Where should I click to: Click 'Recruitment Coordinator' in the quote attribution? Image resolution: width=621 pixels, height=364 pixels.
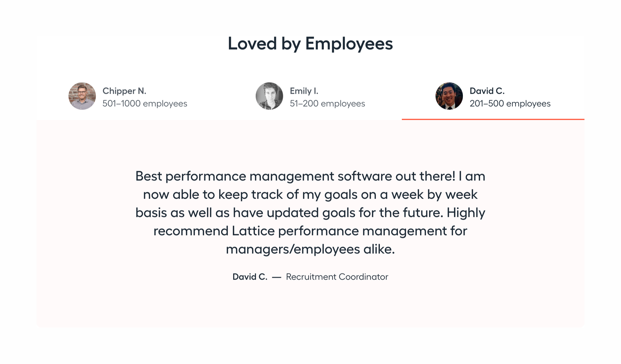point(337,276)
